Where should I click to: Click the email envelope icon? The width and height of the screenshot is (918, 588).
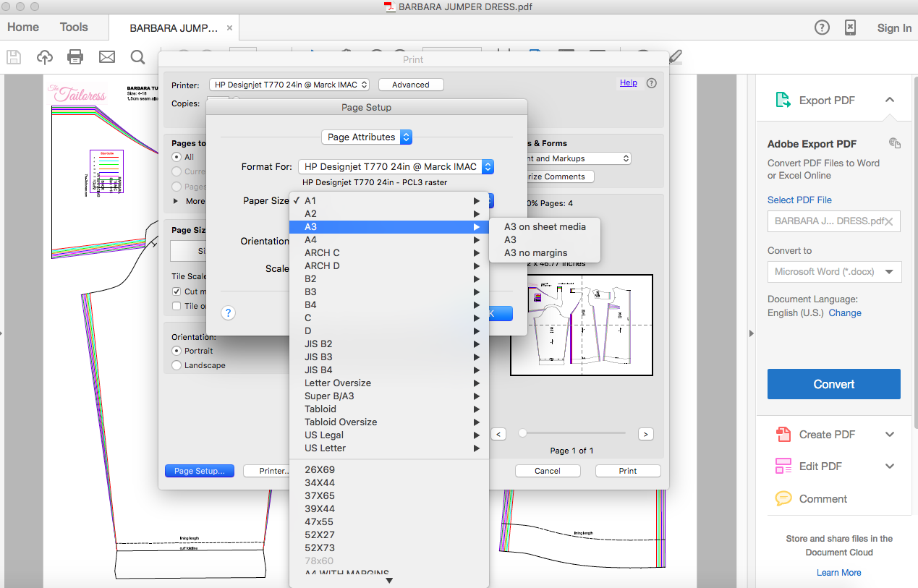(x=107, y=56)
